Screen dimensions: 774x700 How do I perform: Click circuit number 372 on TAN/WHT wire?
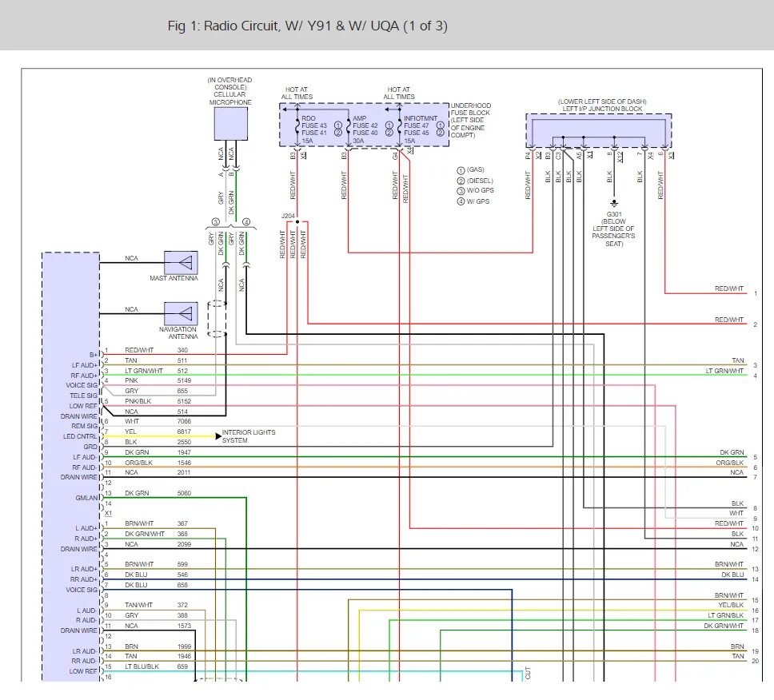point(182,605)
